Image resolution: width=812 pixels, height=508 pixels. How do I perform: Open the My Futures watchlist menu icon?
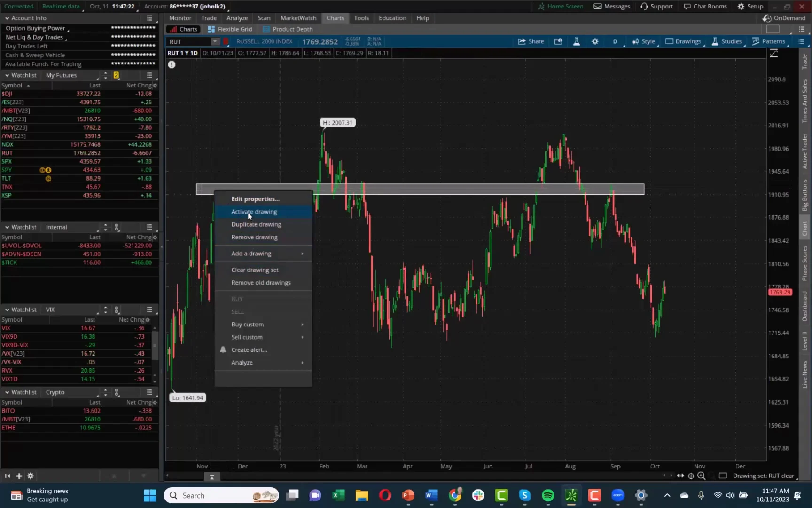point(149,75)
